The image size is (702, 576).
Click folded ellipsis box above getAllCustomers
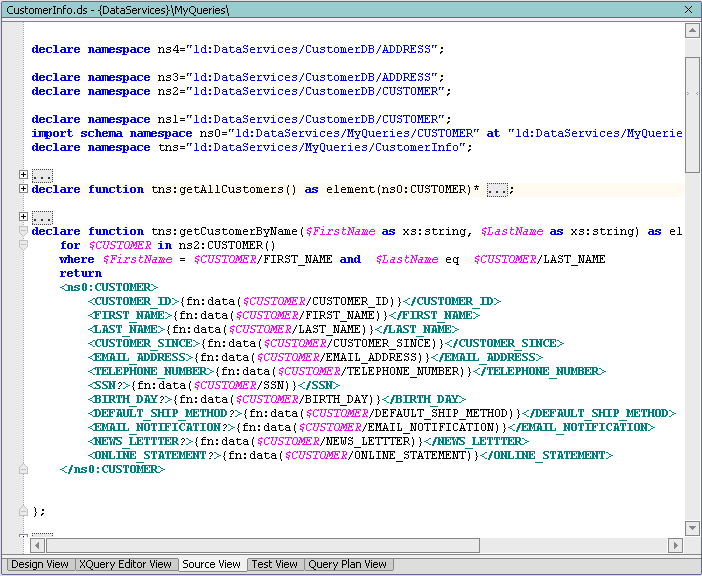(x=43, y=176)
